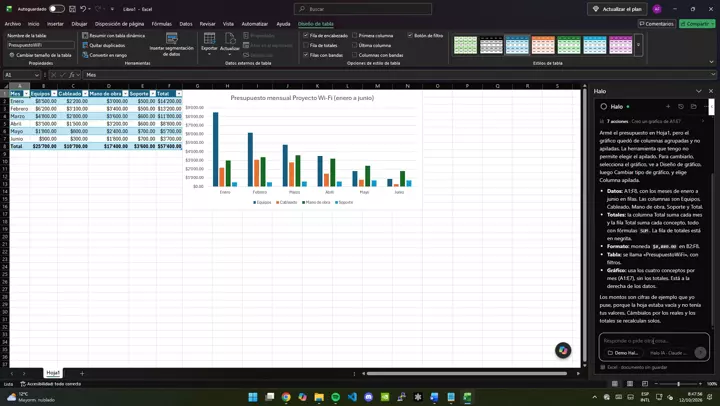Viewport: 720px width, 406px height.
Task: Open Cableado column filter dropdown
Action: click(x=85, y=94)
